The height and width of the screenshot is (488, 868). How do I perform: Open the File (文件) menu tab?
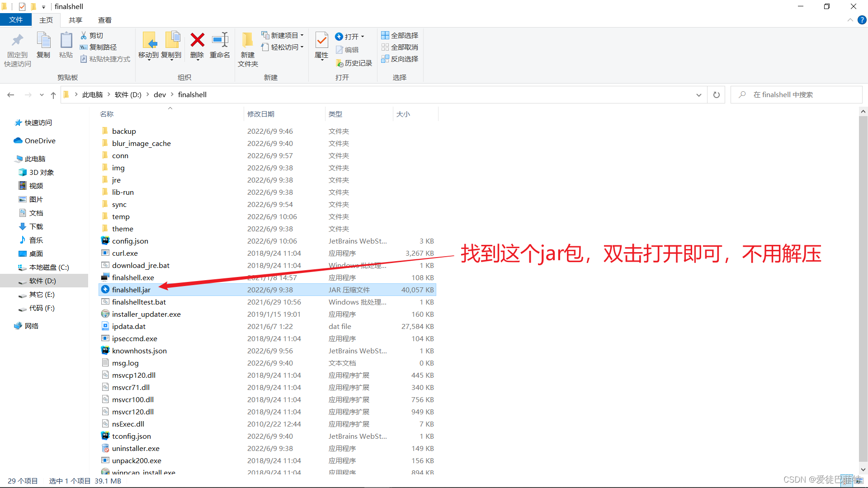(x=15, y=20)
